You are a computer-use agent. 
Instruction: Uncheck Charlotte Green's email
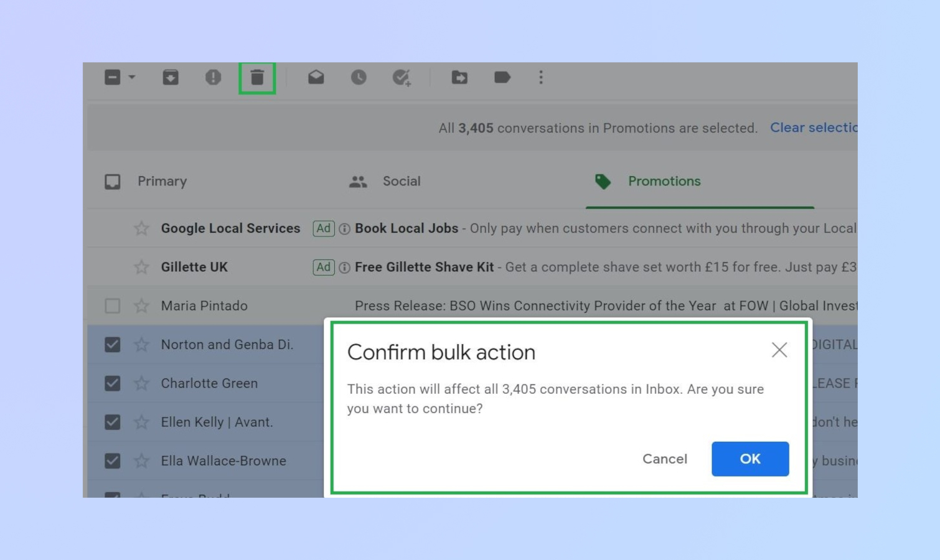(x=113, y=383)
